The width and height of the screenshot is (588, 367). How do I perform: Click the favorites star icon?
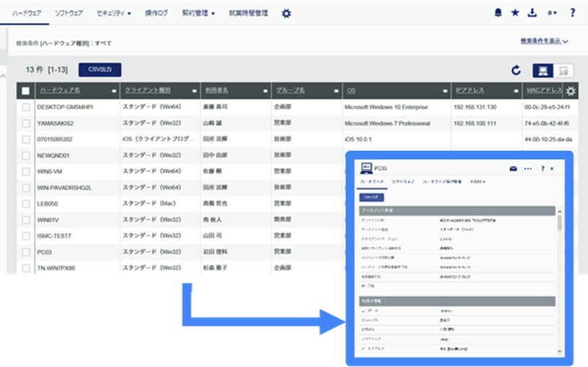[516, 13]
